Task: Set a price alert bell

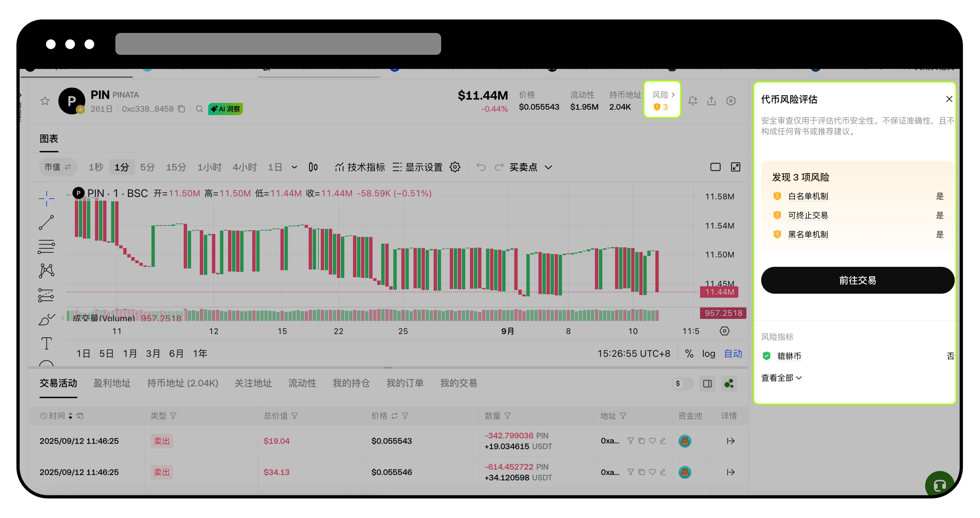Action: click(693, 101)
